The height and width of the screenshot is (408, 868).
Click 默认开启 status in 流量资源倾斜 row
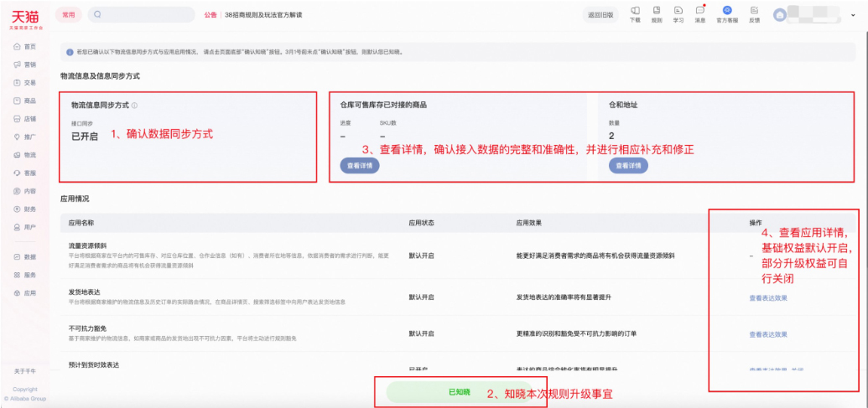421,256
